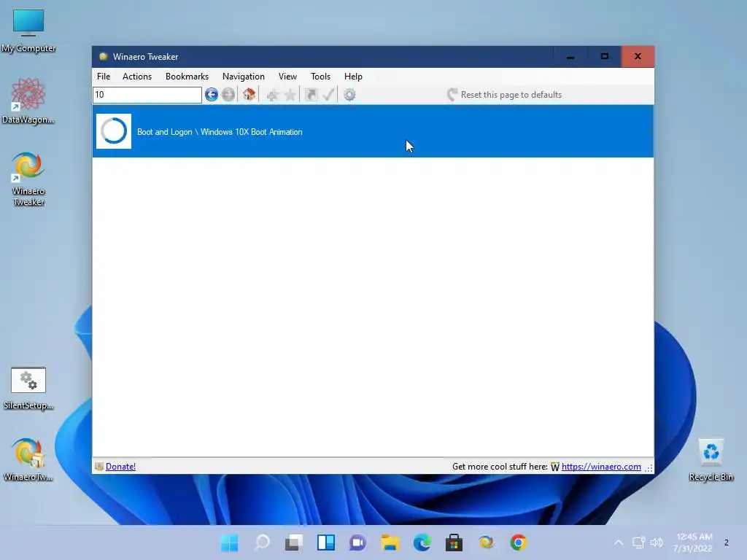Open the https://winaero.com link
747x560 pixels.
pyautogui.click(x=601, y=467)
